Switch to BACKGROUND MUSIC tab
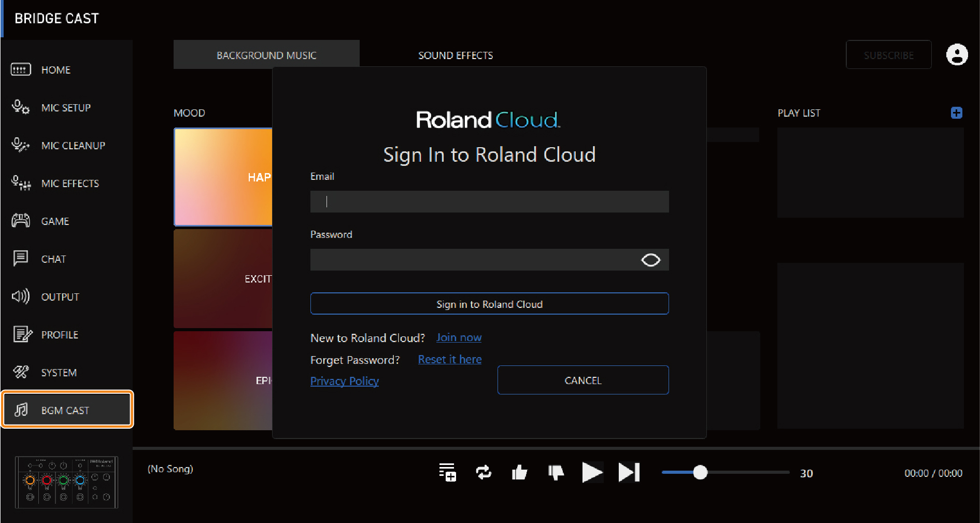This screenshot has height=523, width=980. click(x=266, y=54)
